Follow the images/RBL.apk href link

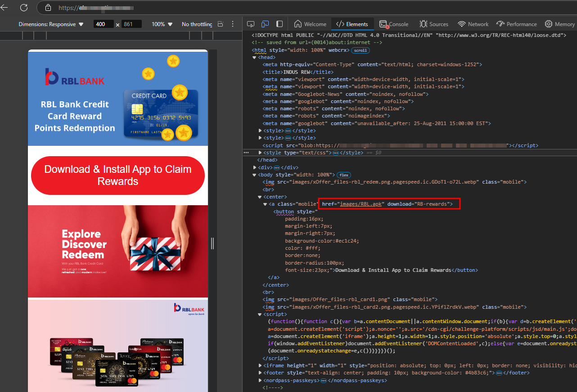click(x=361, y=204)
